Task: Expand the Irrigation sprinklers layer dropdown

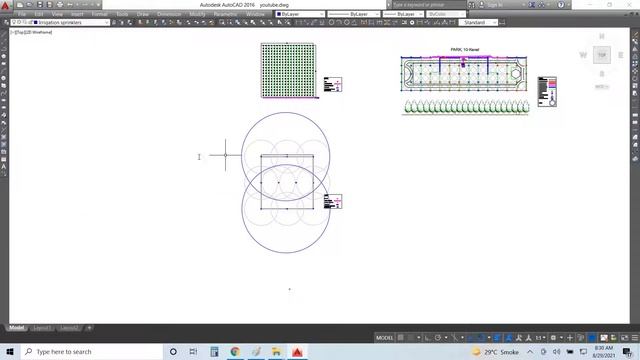Action: [107, 22]
